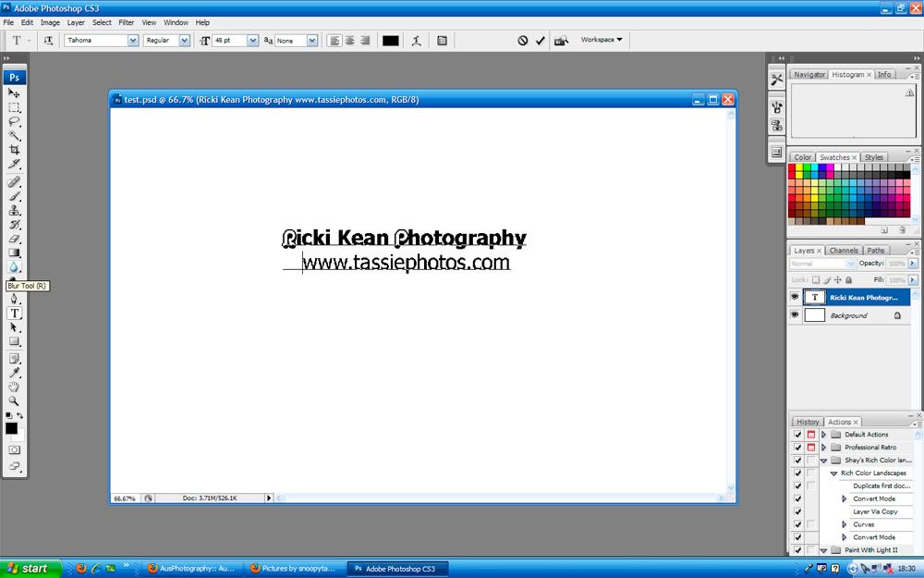Choose the Zoom magnifier tool
This screenshot has width=924, height=578.
(14, 401)
